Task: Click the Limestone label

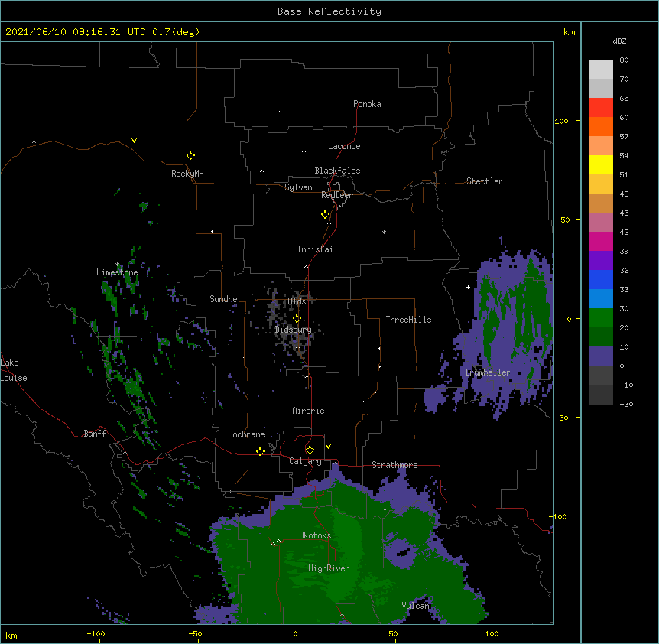Action: click(x=117, y=272)
